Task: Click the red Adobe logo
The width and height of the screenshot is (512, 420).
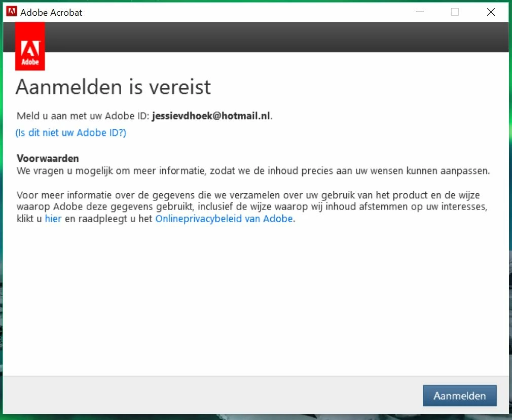Action: click(30, 46)
